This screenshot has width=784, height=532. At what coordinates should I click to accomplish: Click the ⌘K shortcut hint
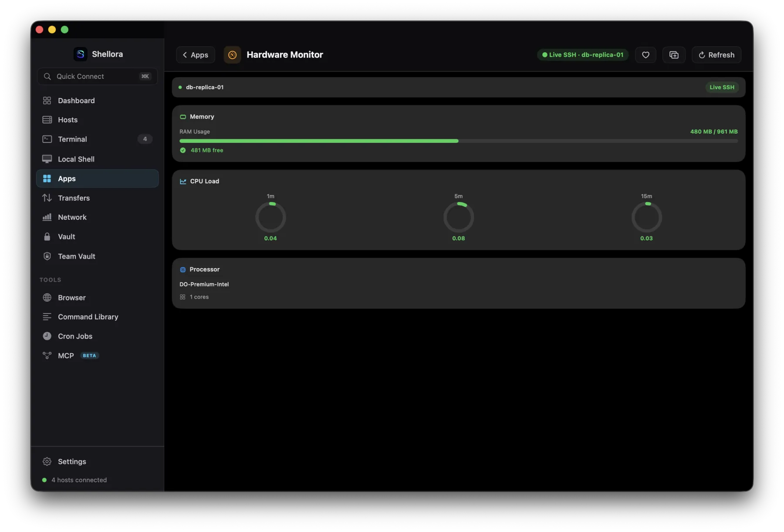pyautogui.click(x=145, y=76)
